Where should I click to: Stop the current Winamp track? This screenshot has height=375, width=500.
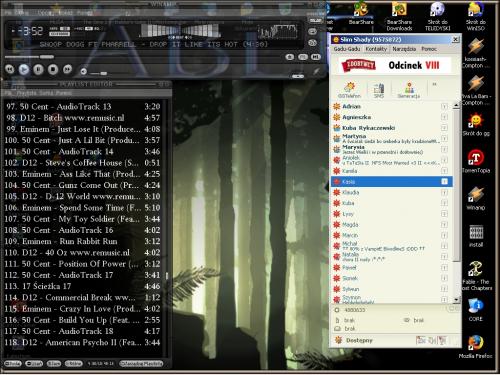coord(53,69)
